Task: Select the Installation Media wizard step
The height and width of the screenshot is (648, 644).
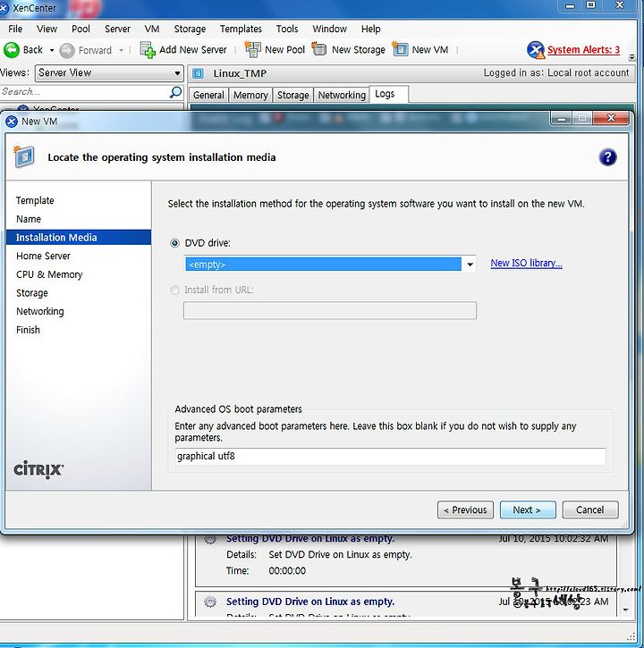Action: tap(79, 237)
